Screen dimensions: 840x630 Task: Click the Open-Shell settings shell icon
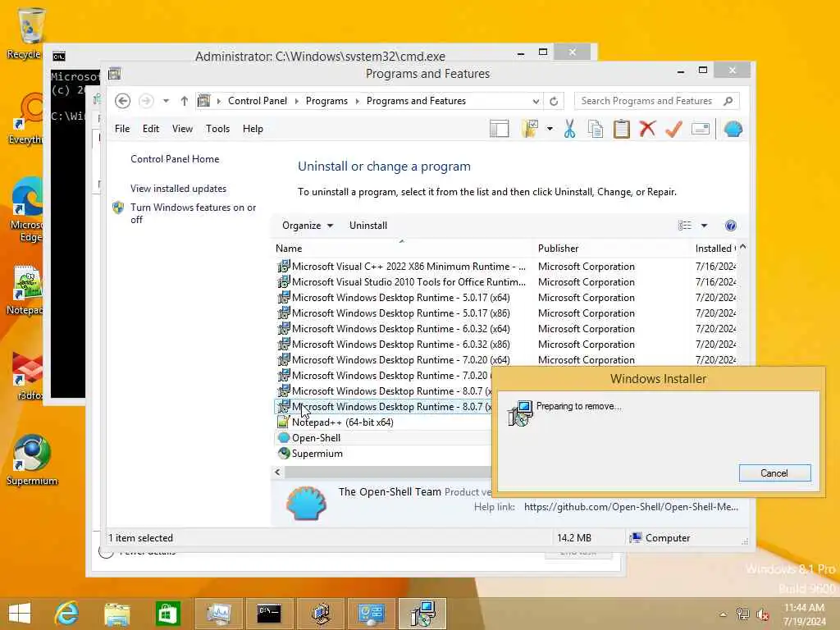(x=733, y=129)
